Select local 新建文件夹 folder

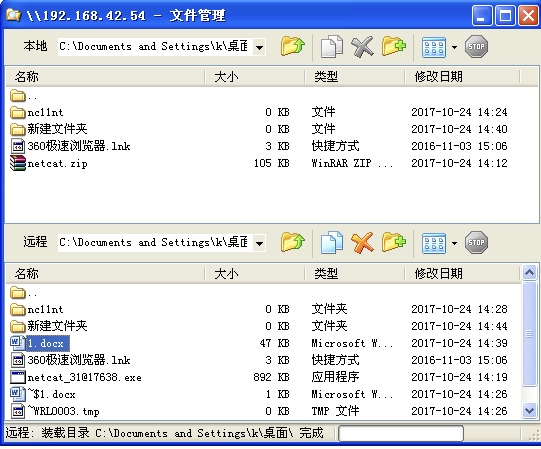pos(48,129)
